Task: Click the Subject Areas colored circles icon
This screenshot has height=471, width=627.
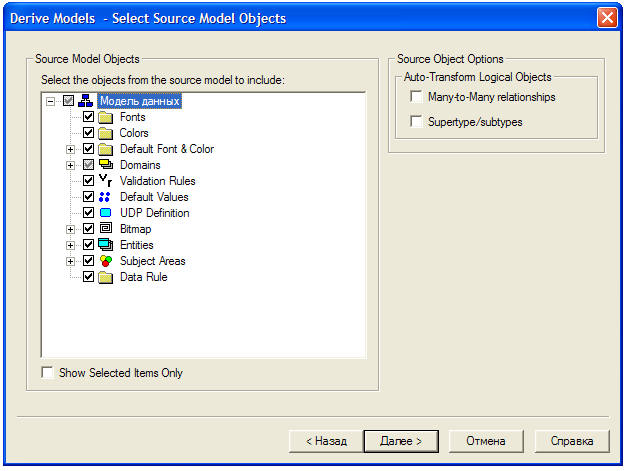Action: coord(106,261)
